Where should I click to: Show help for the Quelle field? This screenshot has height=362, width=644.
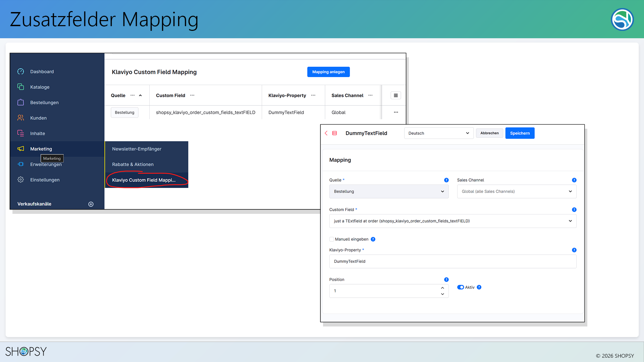(x=446, y=180)
